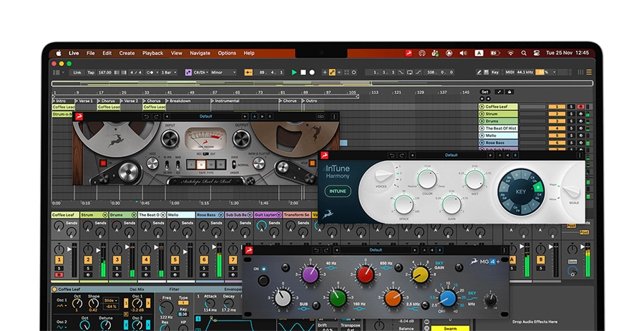Viewport: 644px width, 331px height.
Task: Expand the Strum mixer track dropdown arrow
Action: point(104,215)
